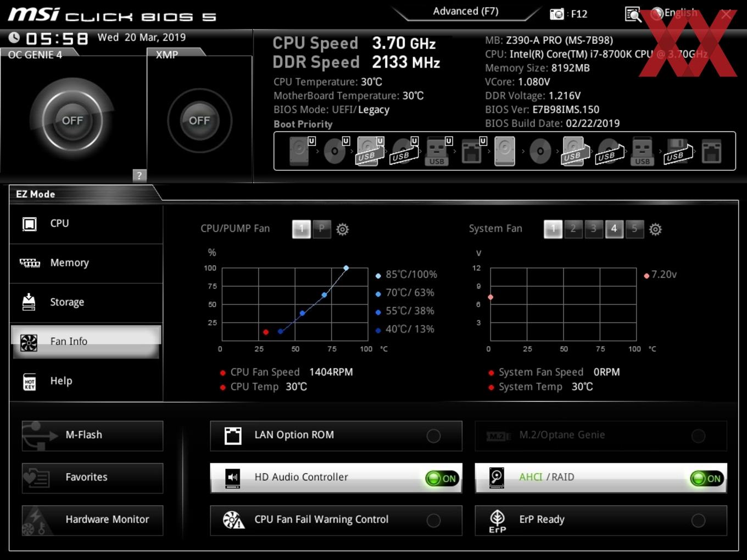The image size is (747, 560).
Task: Click the System Fan Speed 0RPM reading
Action: pos(555,372)
